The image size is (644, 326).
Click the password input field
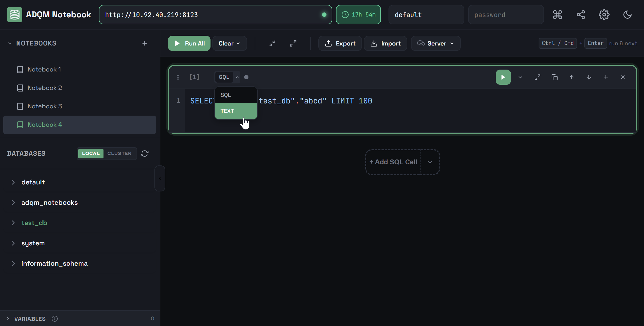click(x=506, y=15)
